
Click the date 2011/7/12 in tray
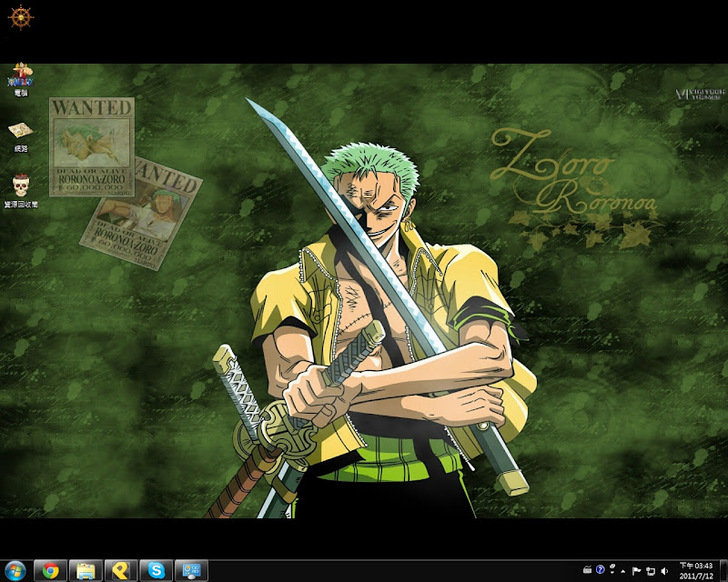pyautogui.click(x=696, y=576)
